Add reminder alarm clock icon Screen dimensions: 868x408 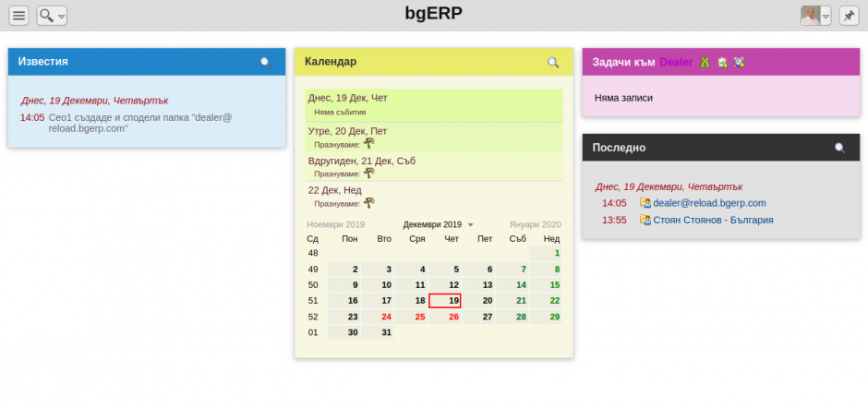click(x=739, y=63)
